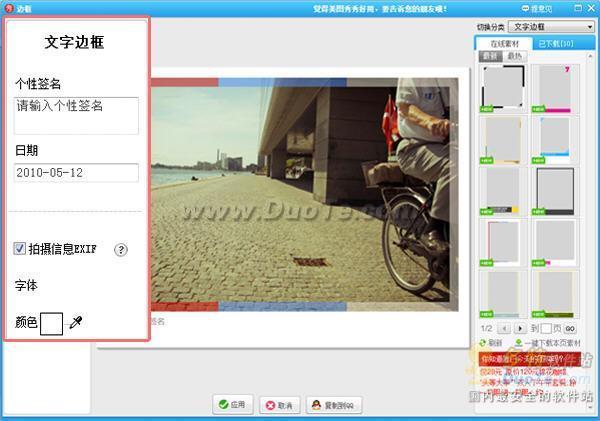The image size is (600, 421).
Task: Switch to the 在线素材 tab
Action: pos(504,44)
